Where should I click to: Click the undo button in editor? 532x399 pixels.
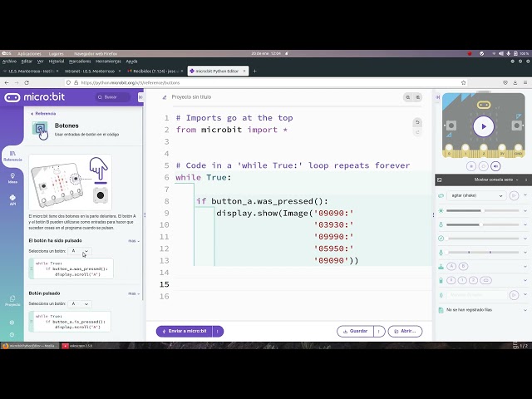pyautogui.click(x=417, y=122)
